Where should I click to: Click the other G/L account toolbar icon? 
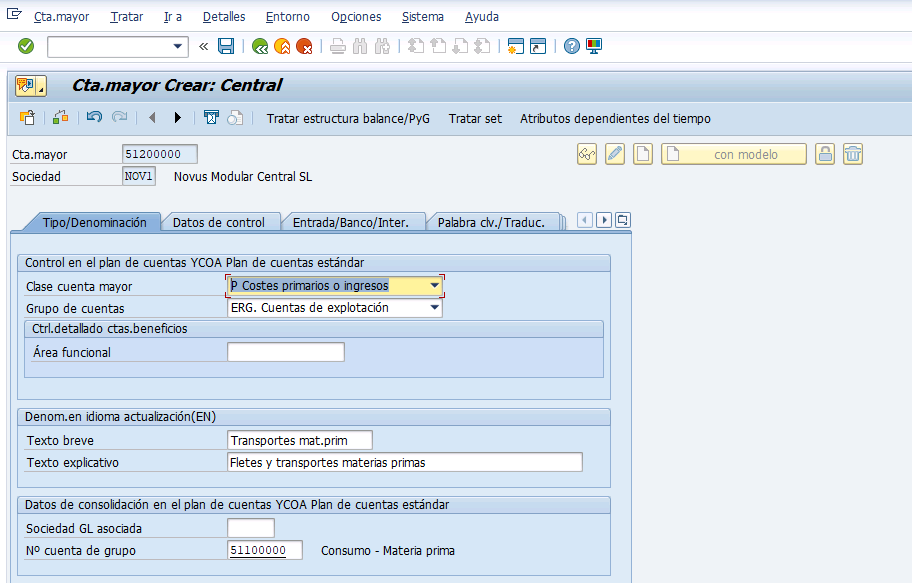[27, 118]
